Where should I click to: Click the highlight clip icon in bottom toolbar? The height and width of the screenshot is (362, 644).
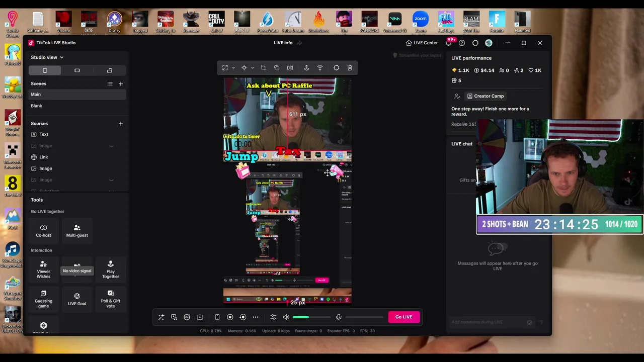click(x=200, y=317)
